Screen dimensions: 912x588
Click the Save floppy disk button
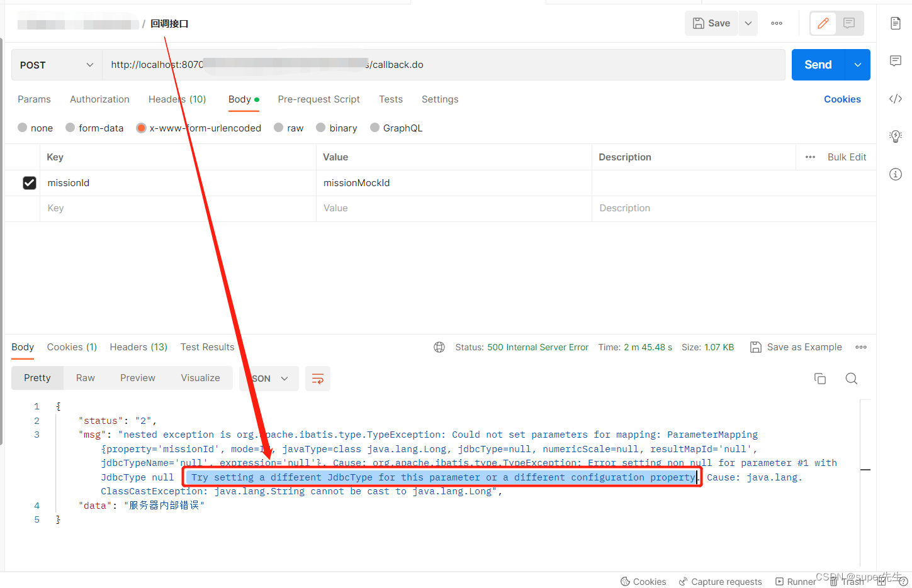click(711, 23)
